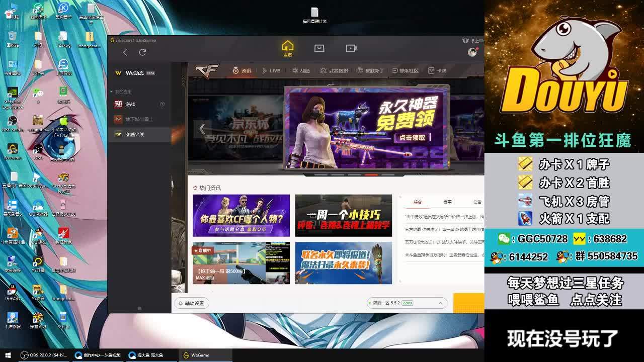Open We动态 feed in sidebar
This screenshot has height=362, width=644.
point(134,73)
